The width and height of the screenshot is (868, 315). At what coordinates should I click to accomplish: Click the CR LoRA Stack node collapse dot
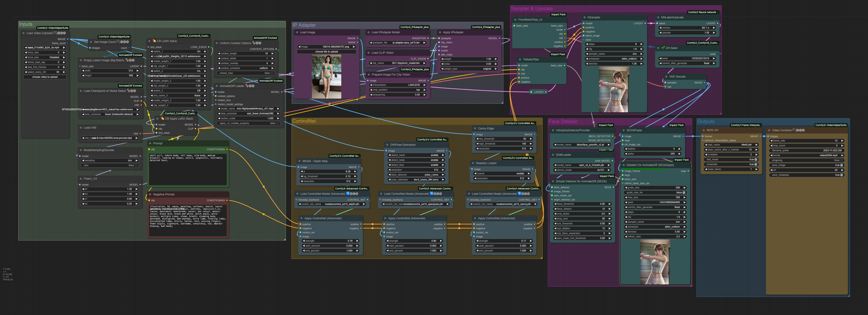[150, 41]
